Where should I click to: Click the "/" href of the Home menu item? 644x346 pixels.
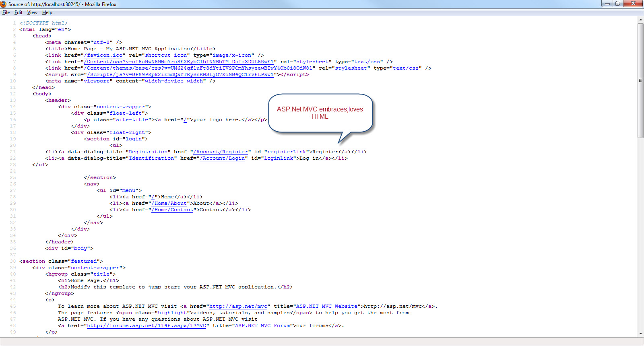pos(153,197)
